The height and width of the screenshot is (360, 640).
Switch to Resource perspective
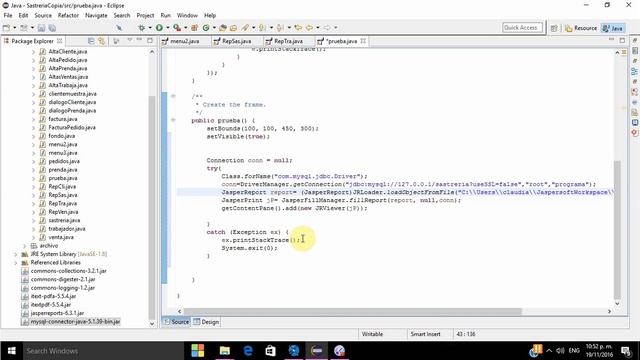(x=581, y=28)
